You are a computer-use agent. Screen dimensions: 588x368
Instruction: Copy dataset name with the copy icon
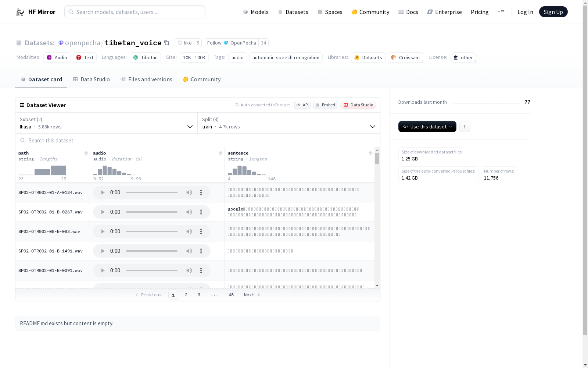(x=166, y=43)
